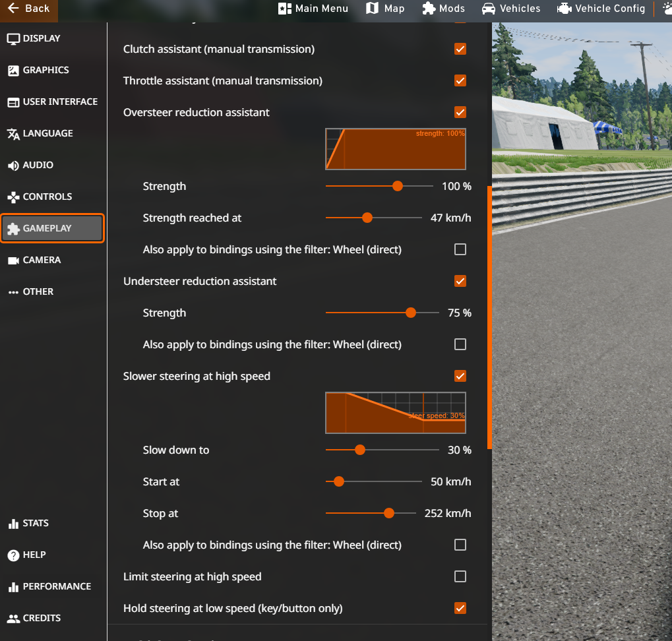Click the steer speed curve graph
672x641 pixels.
coord(396,413)
